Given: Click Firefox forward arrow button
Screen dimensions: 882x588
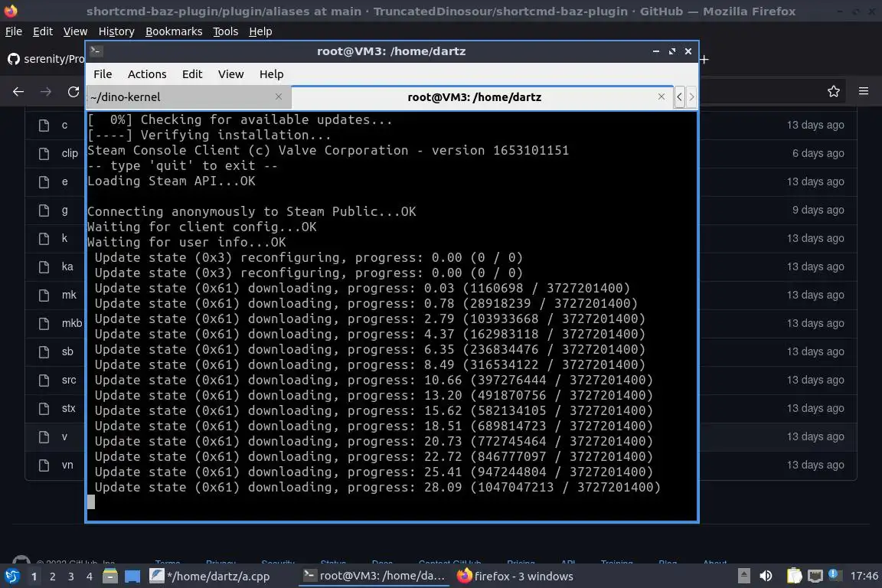Looking at the screenshot, I should point(46,92).
